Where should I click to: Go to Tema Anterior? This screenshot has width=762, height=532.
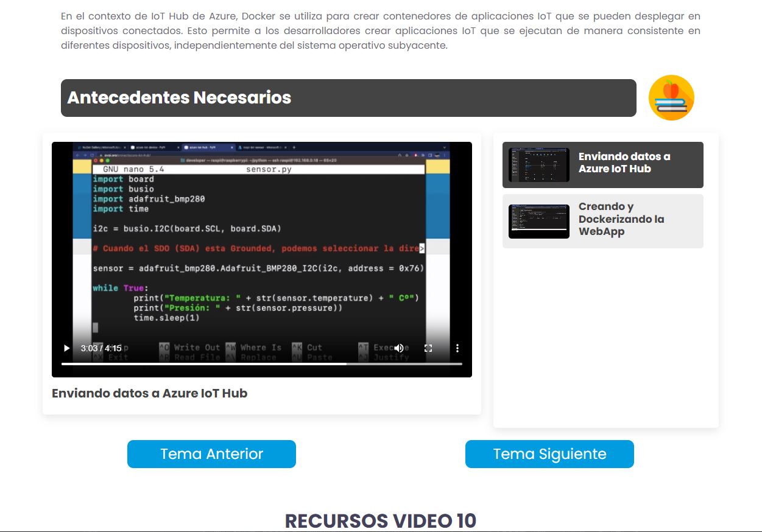pyautogui.click(x=211, y=454)
